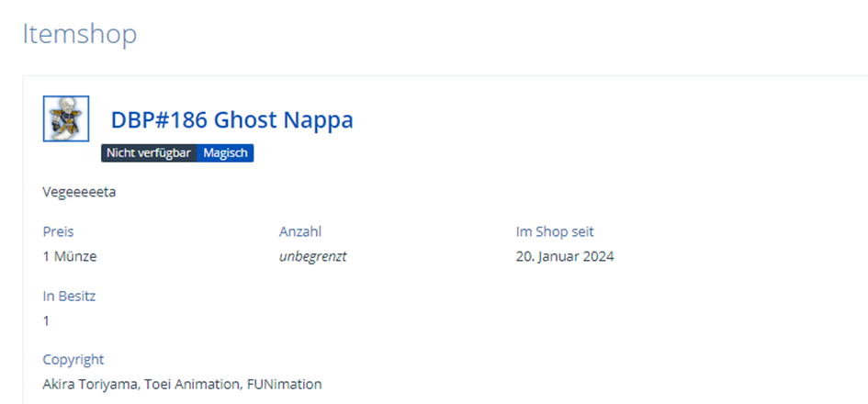Image resolution: width=868 pixels, height=404 pixels.
Task: Click the 'DBP#186' number in the item title
Action: coord(159,120)
